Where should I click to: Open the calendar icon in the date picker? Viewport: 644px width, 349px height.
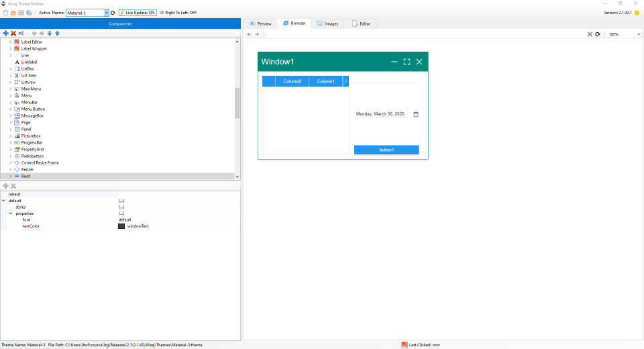[416, 114]
